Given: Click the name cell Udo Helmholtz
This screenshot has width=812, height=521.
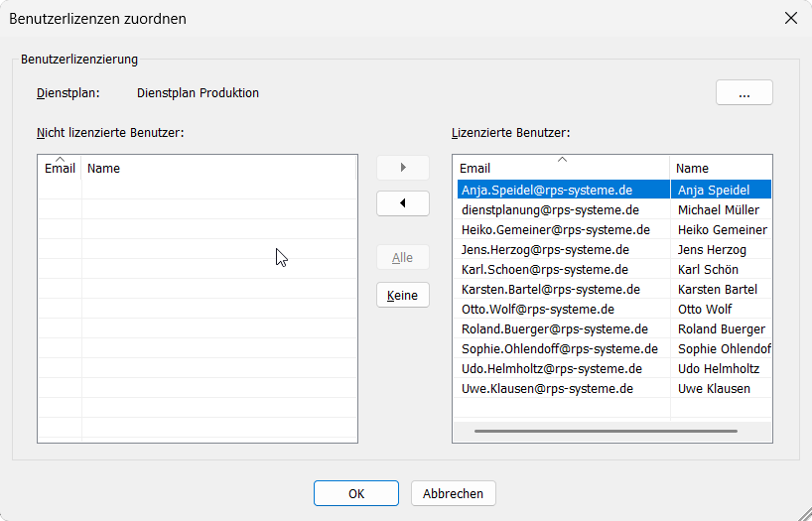Looking at the screenshot, I should click(721, 369).
